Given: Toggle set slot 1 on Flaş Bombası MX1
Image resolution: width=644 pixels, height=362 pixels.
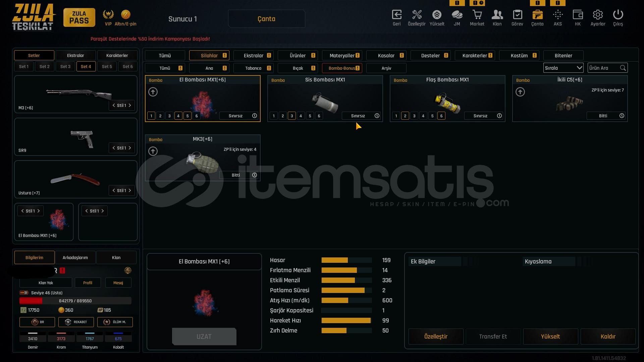Looking at the screenshot, I should [396, 116].
